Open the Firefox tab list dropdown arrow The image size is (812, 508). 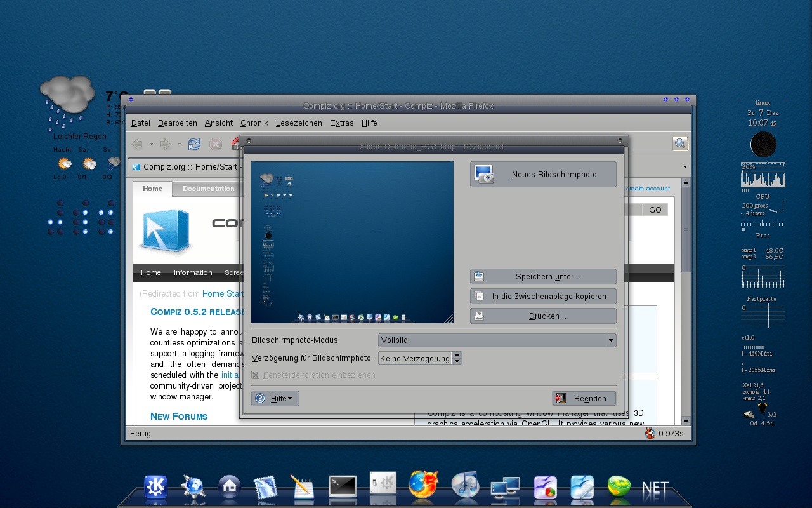tap(686, 167)
